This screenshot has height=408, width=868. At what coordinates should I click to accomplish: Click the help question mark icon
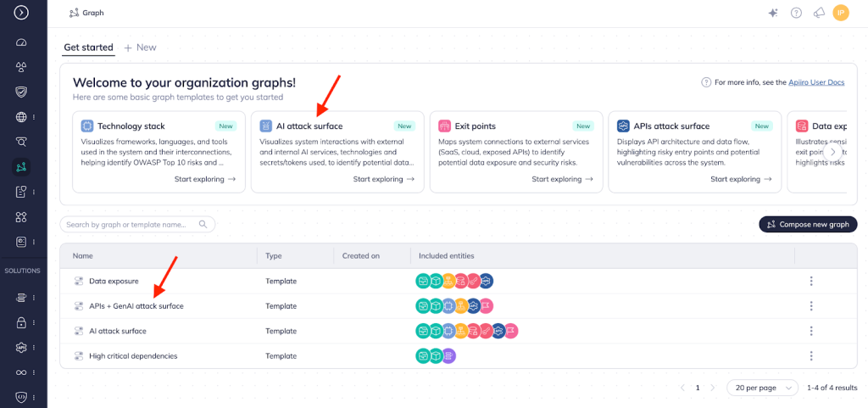coord(796,13)
